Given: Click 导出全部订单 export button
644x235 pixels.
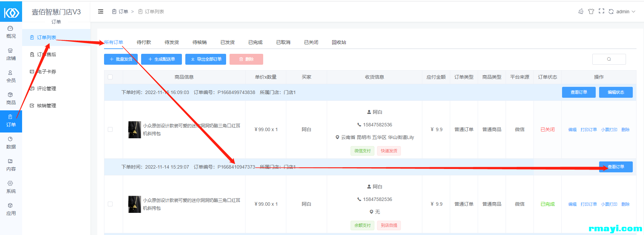Looking at the screenshot, I should (206, 59).
